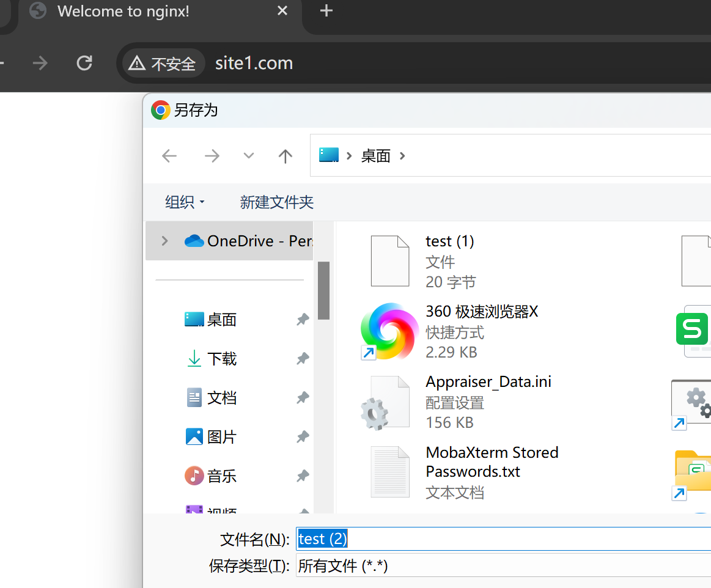
Task: Expand the OneDrive tree node
Action: coord(164,241)
